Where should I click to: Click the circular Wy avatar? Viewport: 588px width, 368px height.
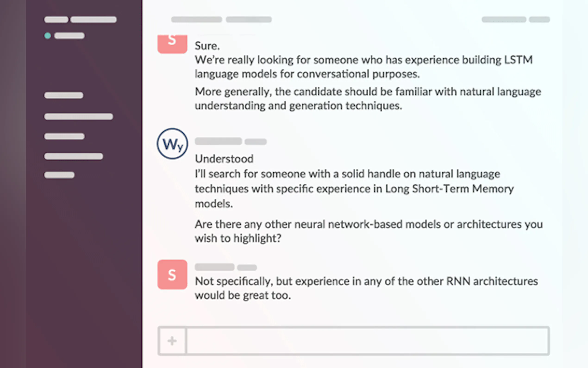[x=172, y=144]
